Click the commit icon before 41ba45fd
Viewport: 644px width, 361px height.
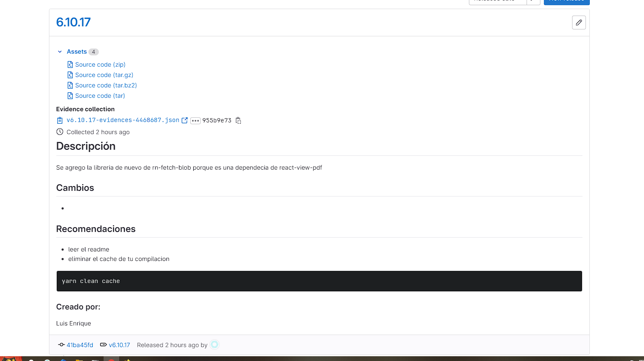(x=62, y=345)
